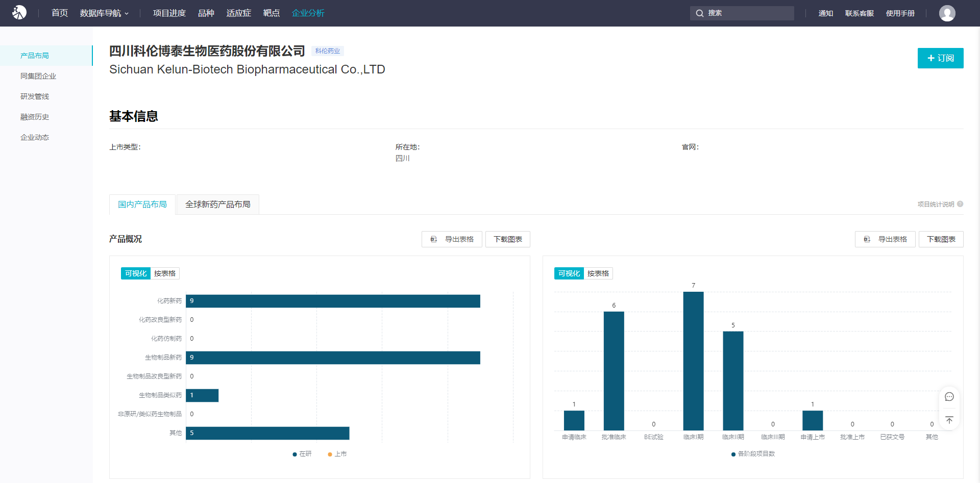
Task: Click the 申请上市 column bar
Action: pos(813,420)
